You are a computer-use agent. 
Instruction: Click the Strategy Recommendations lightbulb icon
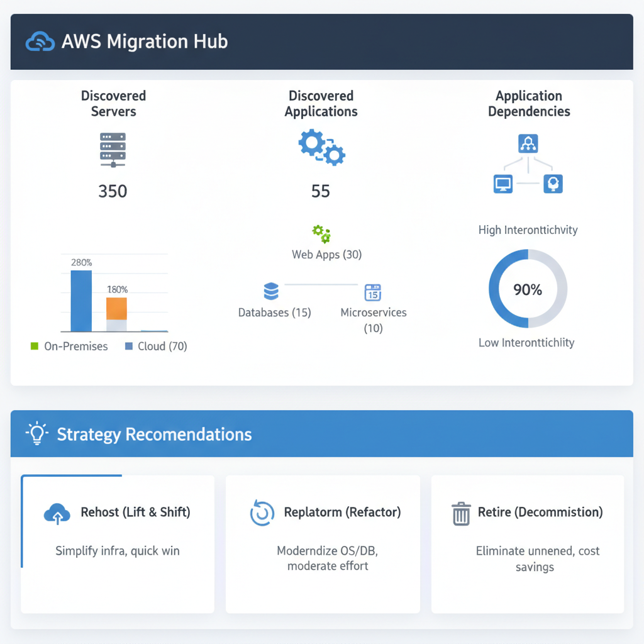tap(36, 433)
